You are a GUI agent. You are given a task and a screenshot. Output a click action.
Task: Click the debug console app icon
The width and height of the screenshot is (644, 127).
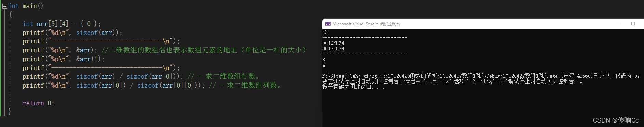(328, 24)
